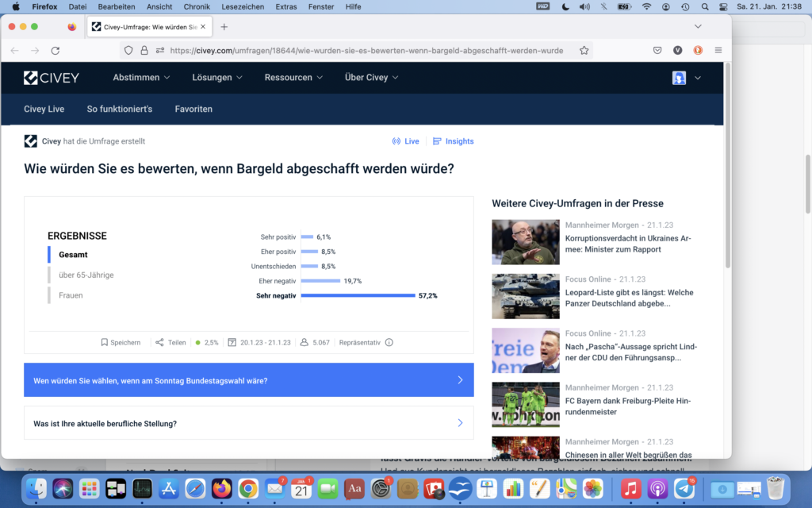The width and height of the screenshot is (812, 508).
Task: Reload the page with the refresh icon
Action: point(56,50)
